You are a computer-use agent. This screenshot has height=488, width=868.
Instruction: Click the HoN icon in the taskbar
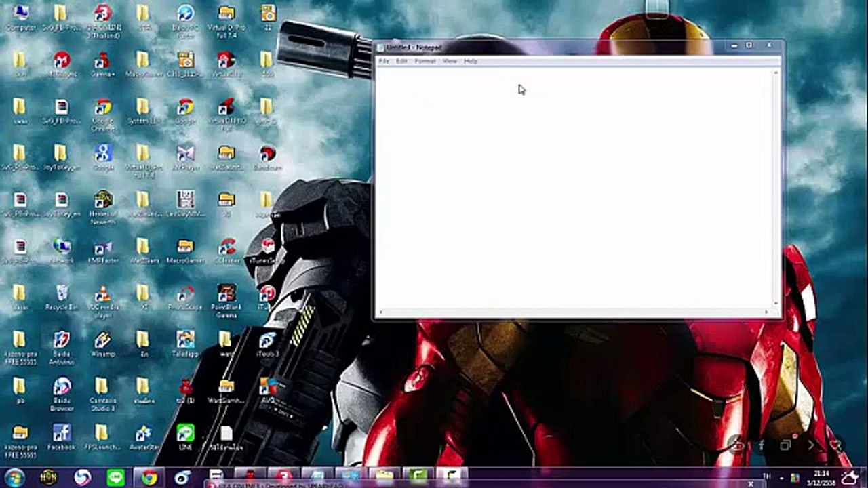click(x=49, y=478)
